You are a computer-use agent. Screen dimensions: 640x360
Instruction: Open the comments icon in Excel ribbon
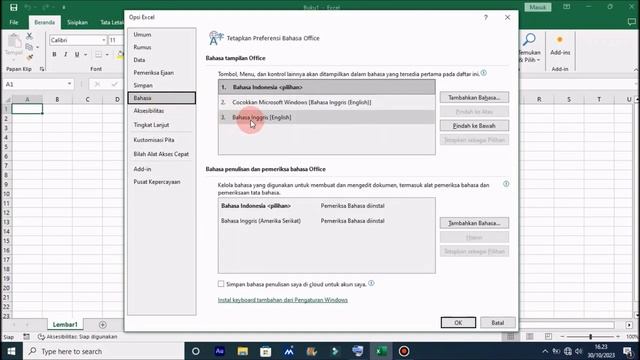point(631,22)
